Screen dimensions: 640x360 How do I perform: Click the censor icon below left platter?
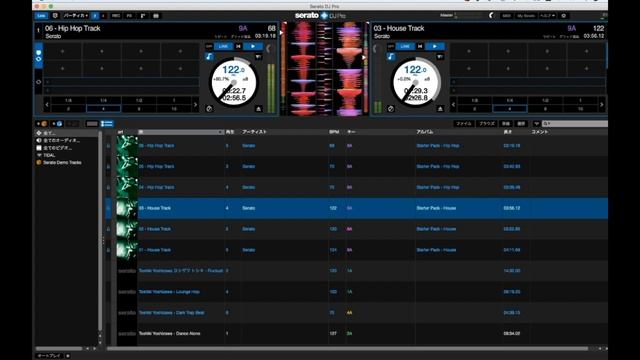point(209,109)
